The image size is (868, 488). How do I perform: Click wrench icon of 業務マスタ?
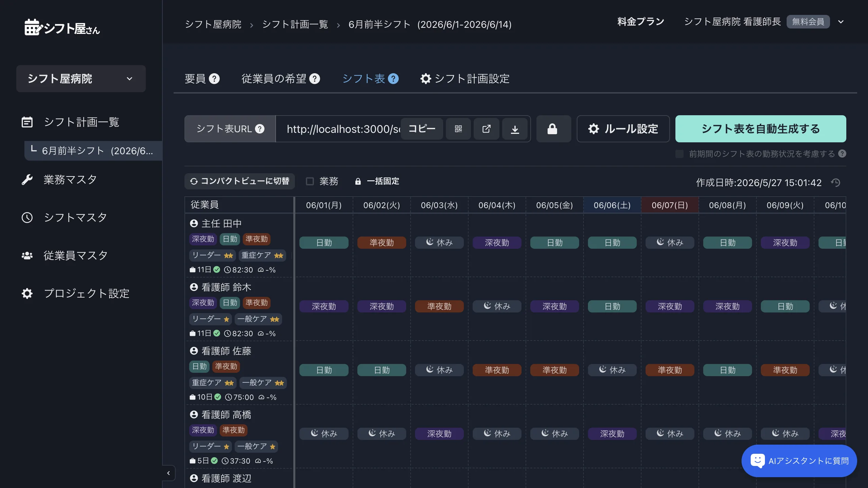27,180
